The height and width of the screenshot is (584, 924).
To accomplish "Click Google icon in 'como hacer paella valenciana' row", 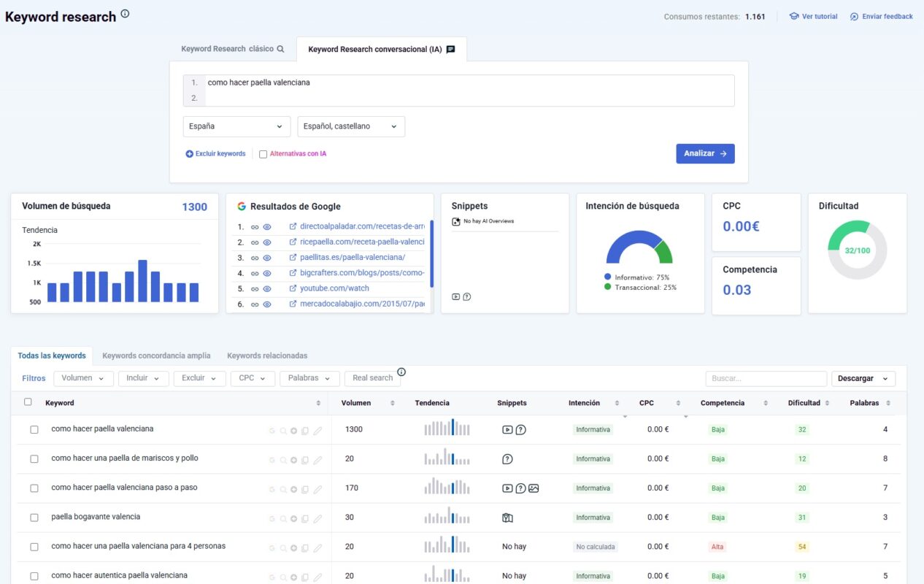I will (272, 430).
